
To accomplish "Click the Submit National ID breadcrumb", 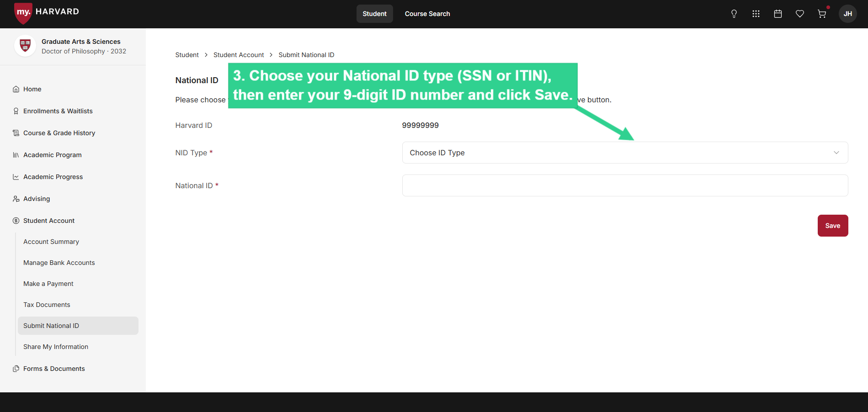I will 306,55.
